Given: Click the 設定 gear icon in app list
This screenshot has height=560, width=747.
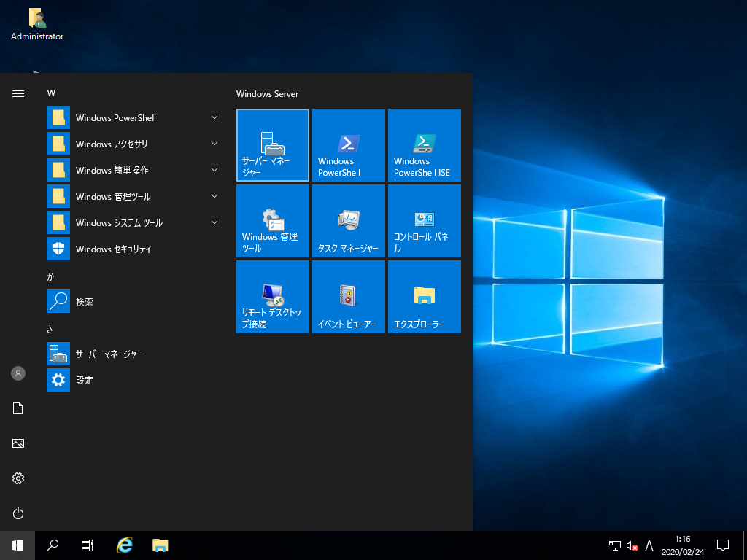Looking at the screenshot, I should click(x=58, y=379).
